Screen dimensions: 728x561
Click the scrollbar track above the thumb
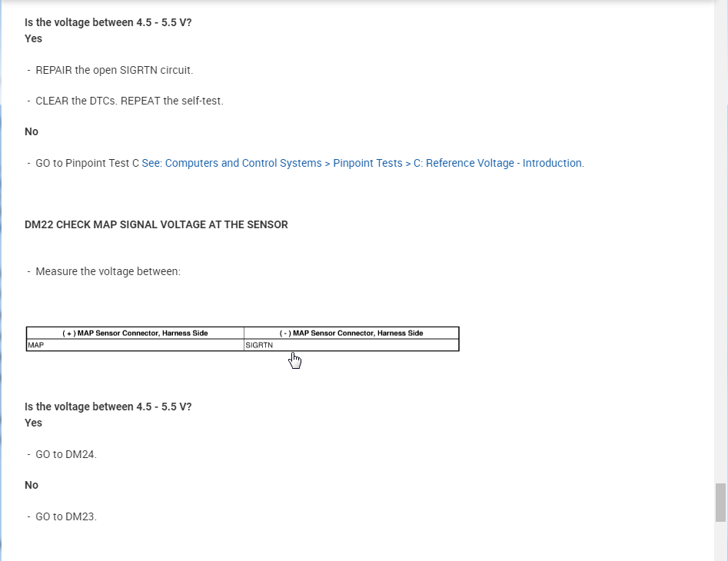720,231
